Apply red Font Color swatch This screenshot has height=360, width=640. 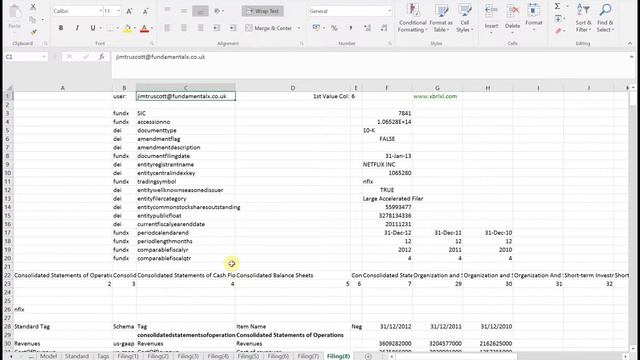coord(144,28)
